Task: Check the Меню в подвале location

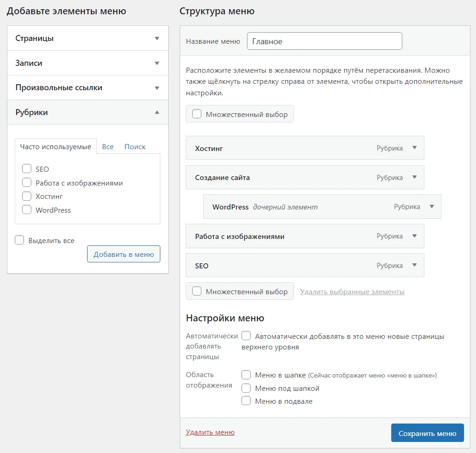Action: (246, 401)
